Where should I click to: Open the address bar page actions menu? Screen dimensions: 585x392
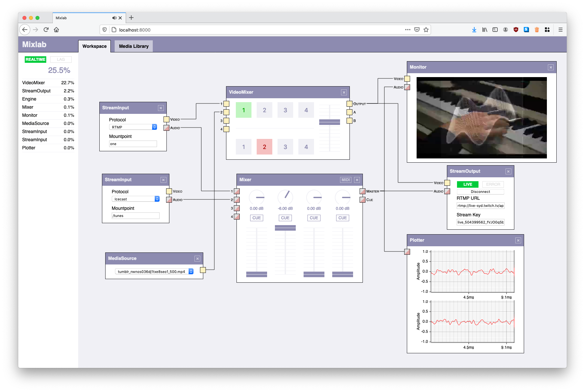[x=408, y=30]
